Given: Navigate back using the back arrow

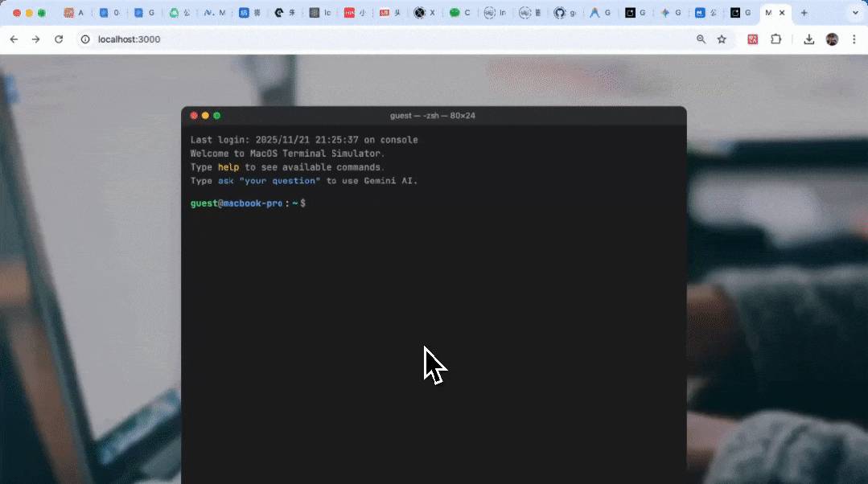Looking at the screenshot, I should 14,39.
